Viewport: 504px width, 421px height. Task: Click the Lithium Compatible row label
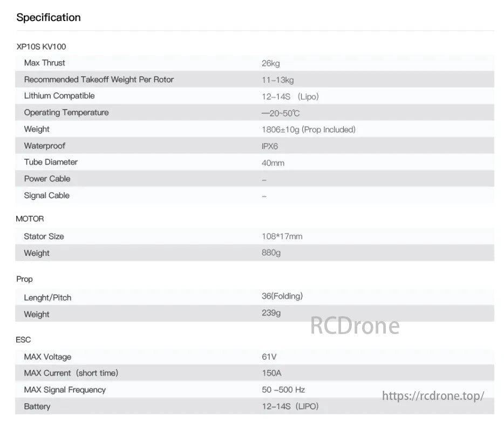coord(59,96)
